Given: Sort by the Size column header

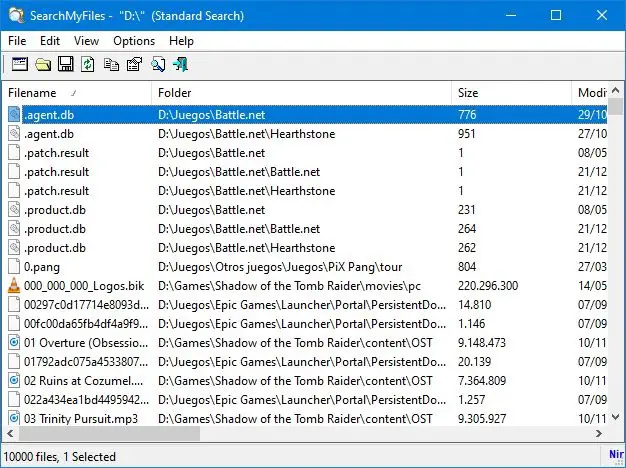Looking at the screenshot, I should [511, 93].
